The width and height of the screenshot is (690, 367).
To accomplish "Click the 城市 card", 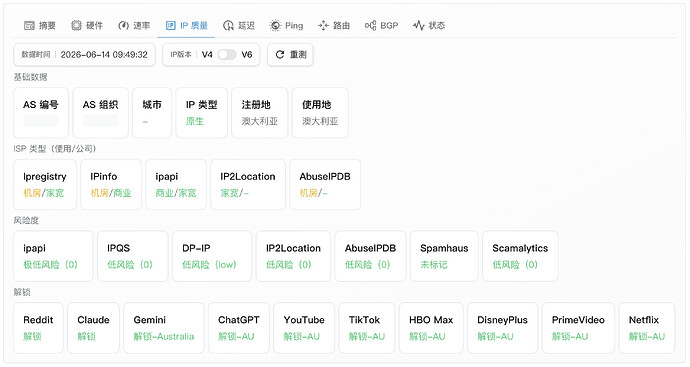I will (x=152, y=113).
